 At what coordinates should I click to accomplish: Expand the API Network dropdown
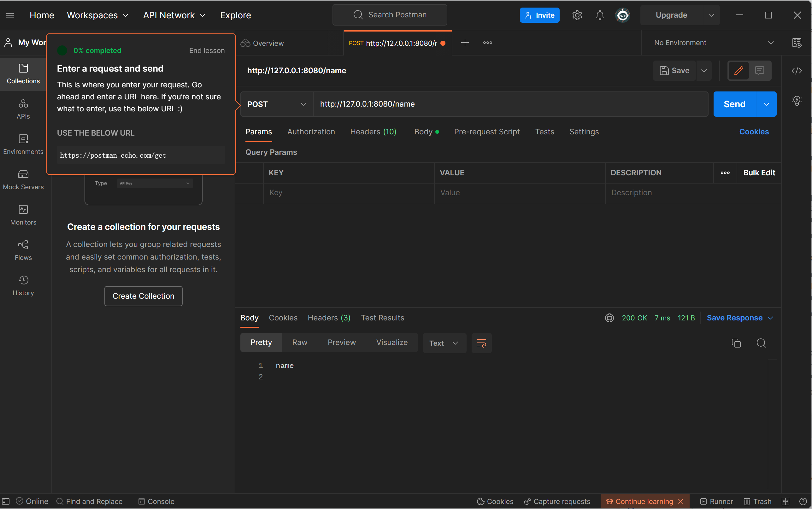click(174, 15)
